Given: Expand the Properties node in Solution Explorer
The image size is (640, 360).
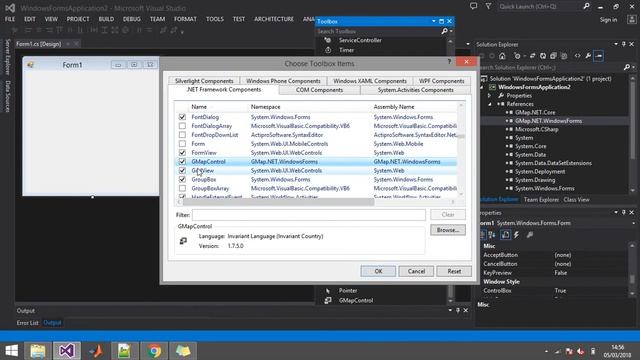Looking at the screenshot, I should 489,96.
